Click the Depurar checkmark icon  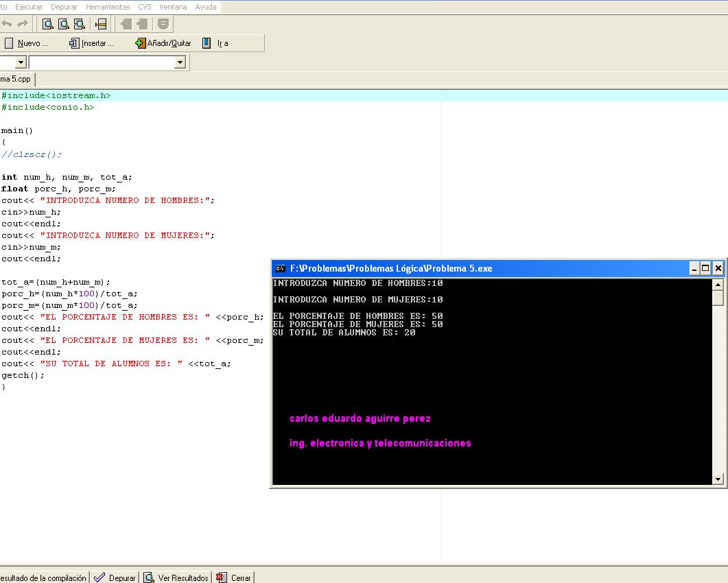coord(99,578)
